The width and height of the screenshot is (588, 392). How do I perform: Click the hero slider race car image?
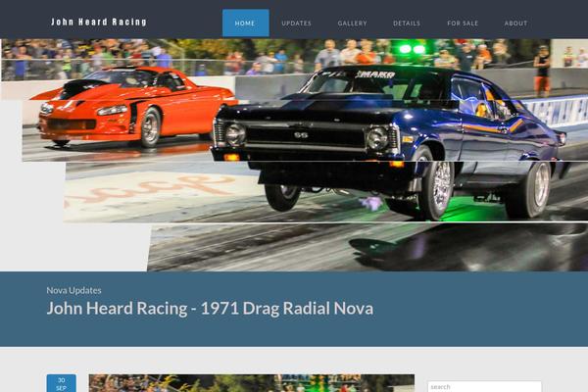(x=294, y=155)
